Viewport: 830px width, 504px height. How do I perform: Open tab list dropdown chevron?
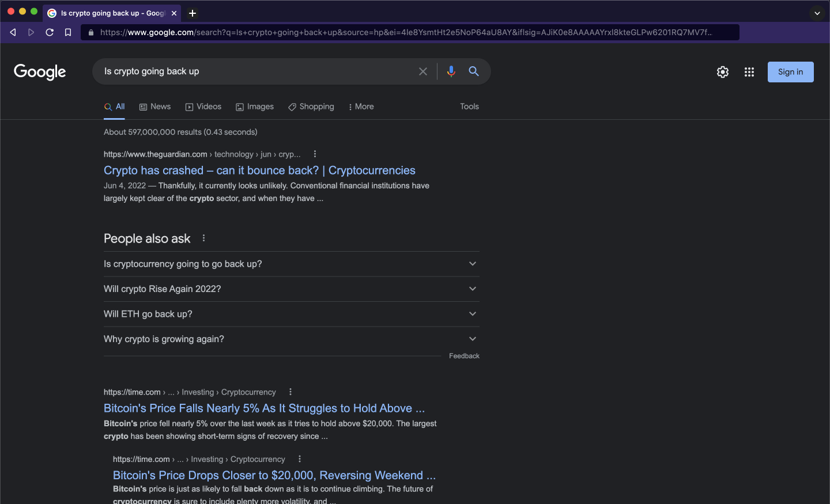pyautogui.click(x=817, y=13)
